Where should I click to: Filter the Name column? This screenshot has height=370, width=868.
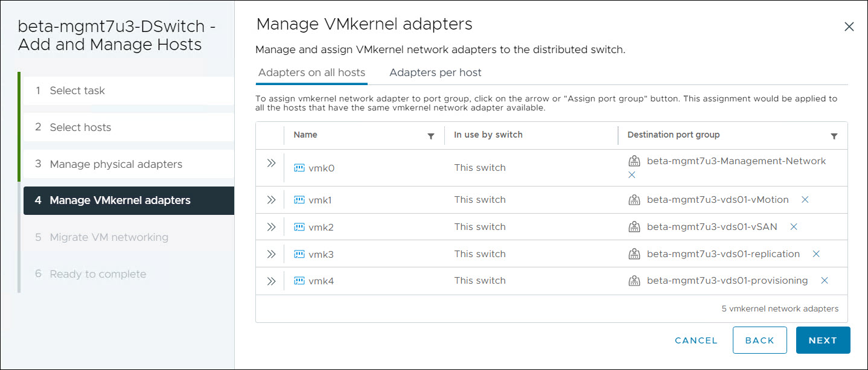pos(430,136)
